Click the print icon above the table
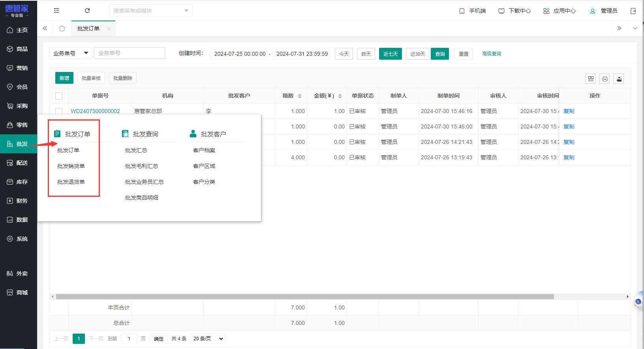This screenshot has width=644, height=349. [605, 79]
